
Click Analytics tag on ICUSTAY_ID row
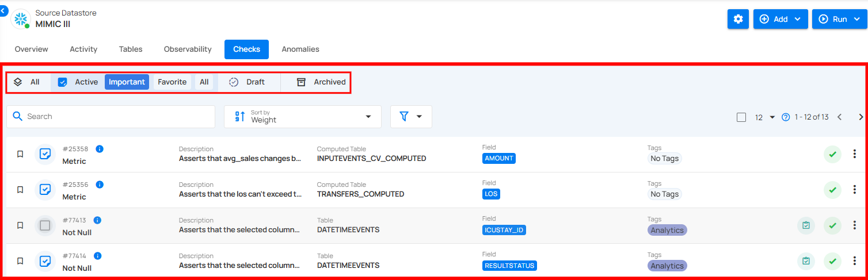click(667, 230)
